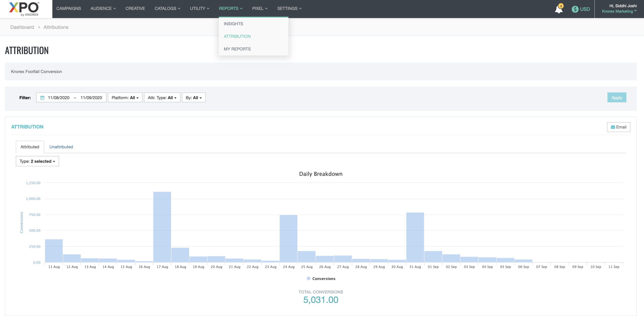The width and height of the screenshot is (644, 316).
Task: Click the 11/09/2020 end date field
Action: [x=91, y=98]
